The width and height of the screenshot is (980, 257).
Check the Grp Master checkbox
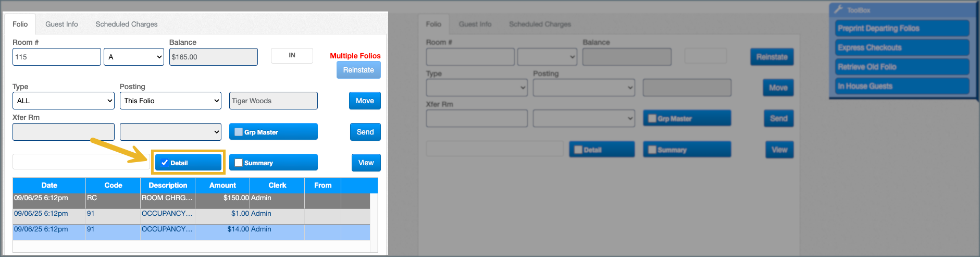click(239, 132)
